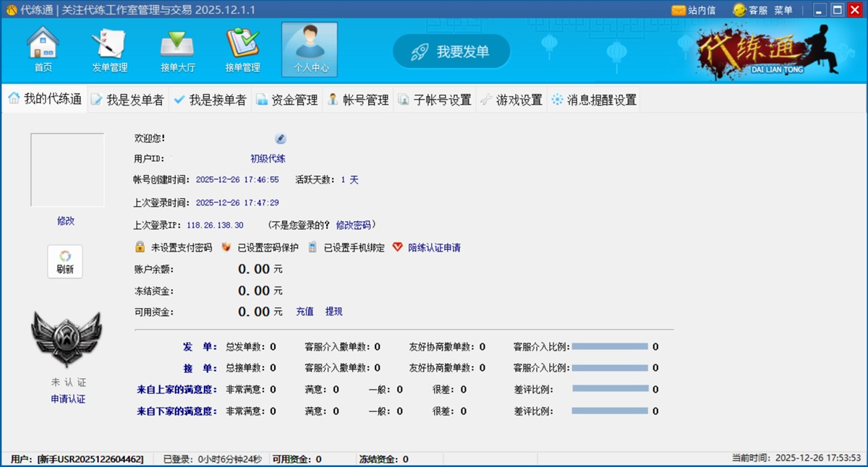This screenshot has width=868, height=467.
Task: Open the 接单大厅 hall icon
Action: (x=176, y=47)
